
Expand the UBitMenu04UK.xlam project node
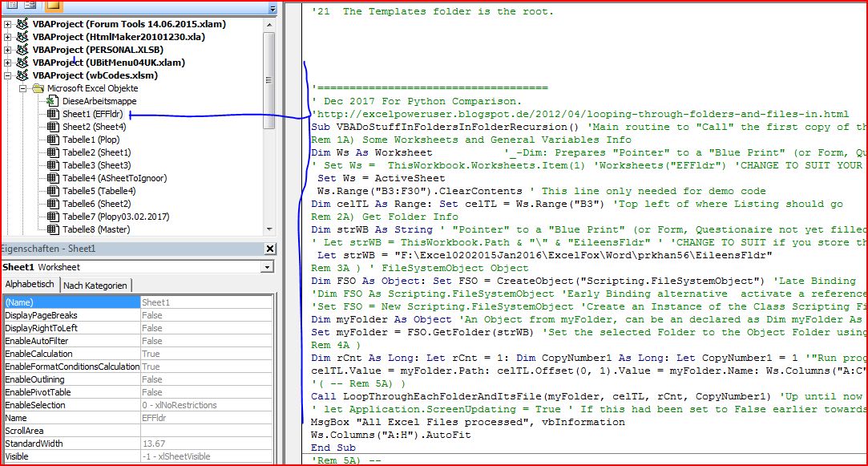tap(7, 62)
